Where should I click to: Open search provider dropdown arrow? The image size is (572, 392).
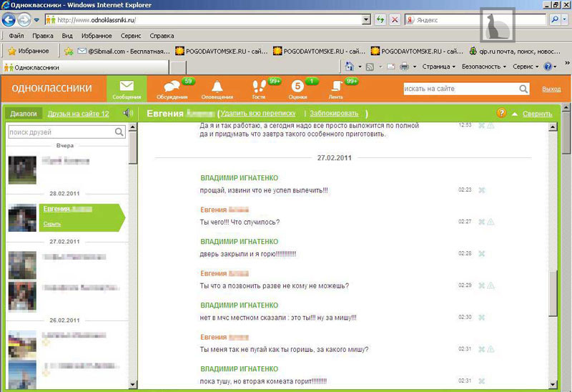click(x=564, y=20)
